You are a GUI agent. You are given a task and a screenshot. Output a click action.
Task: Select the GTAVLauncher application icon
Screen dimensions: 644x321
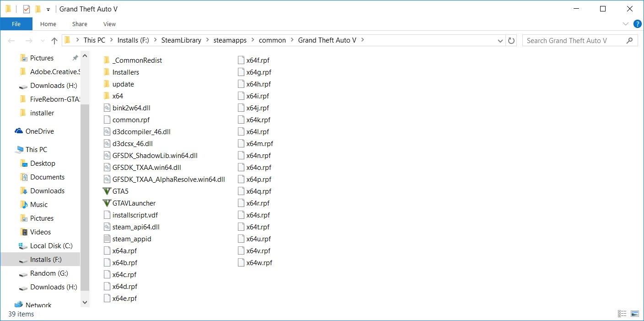[107, 203]
